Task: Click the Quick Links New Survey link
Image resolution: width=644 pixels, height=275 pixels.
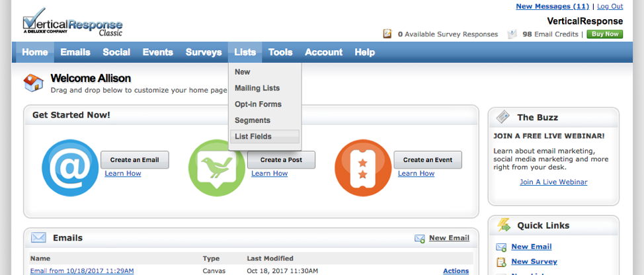Action: click(534, 262)
